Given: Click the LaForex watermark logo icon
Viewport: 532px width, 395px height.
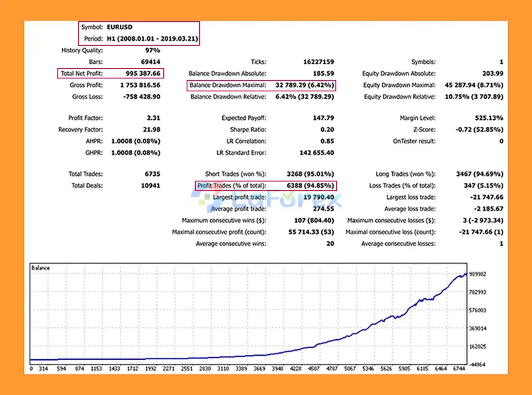Looking at the screenshot, I should pyautogui.click(x=202, y=199).
